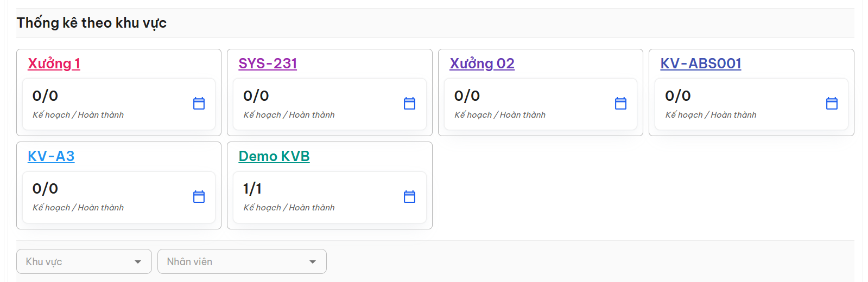Open the Xưởng 02 area link
This screenshot has height=282, width=868.
[482, 63]
